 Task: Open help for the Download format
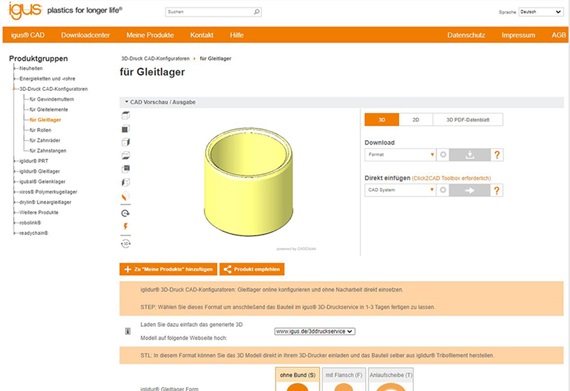(497, 155)
